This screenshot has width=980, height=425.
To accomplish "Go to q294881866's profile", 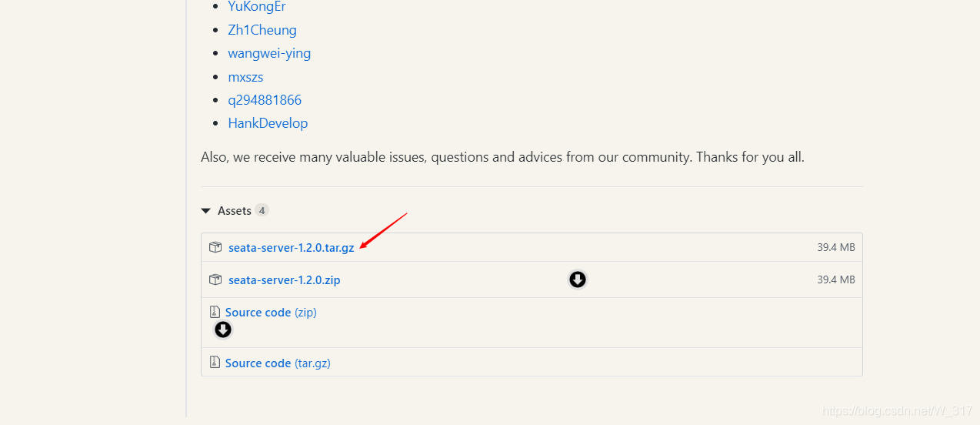I will pos(265,100).
